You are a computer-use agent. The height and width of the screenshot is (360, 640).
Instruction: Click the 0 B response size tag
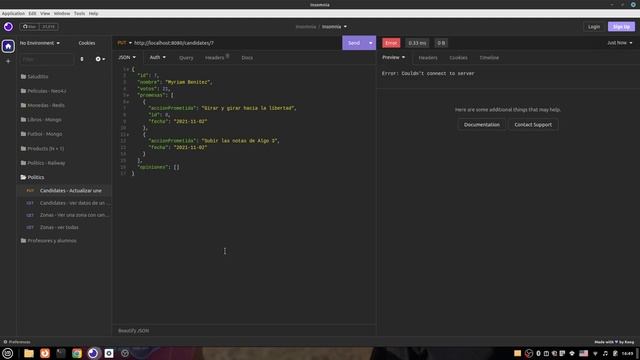point(441,43)
